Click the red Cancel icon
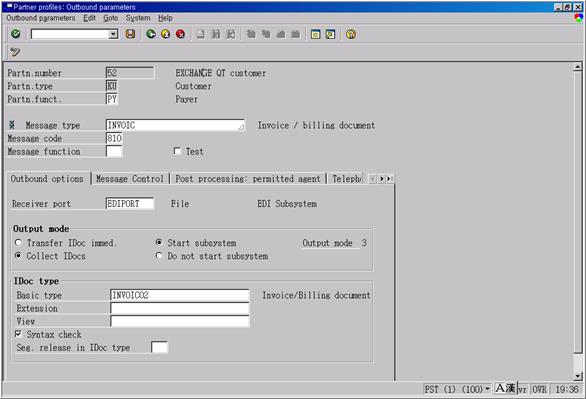Image resolution: width=586 pixels, height=399 pixels. pos(181,34)
